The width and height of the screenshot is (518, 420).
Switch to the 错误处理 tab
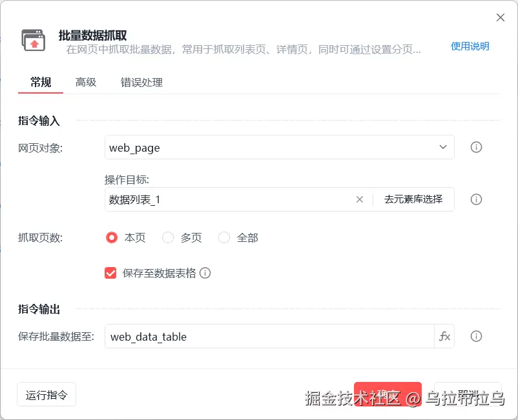pos(141,83)
